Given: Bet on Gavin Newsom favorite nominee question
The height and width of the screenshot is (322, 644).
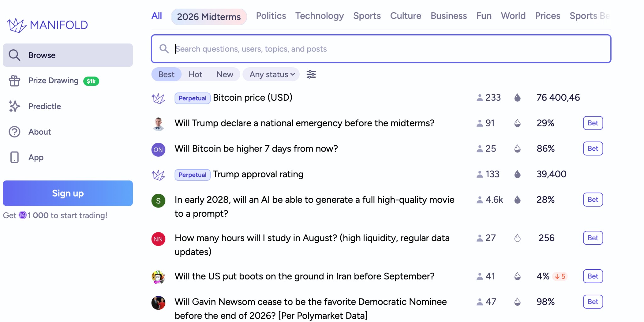Looking at the screenshot, I should tap(593, 302).
